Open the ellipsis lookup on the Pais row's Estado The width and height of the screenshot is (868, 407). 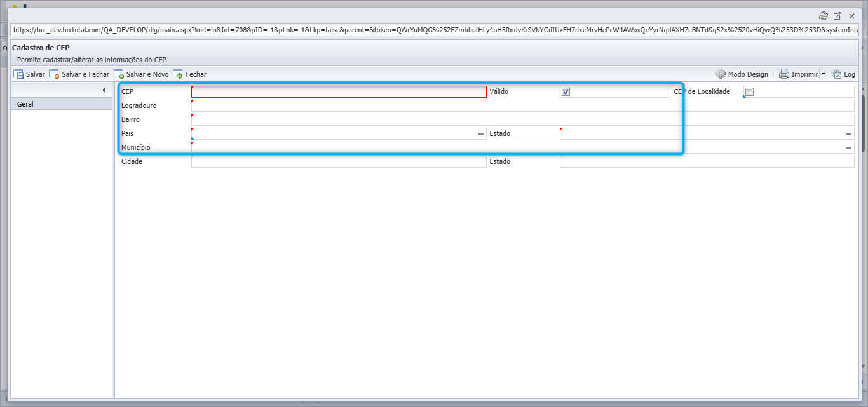coord(849,134)
